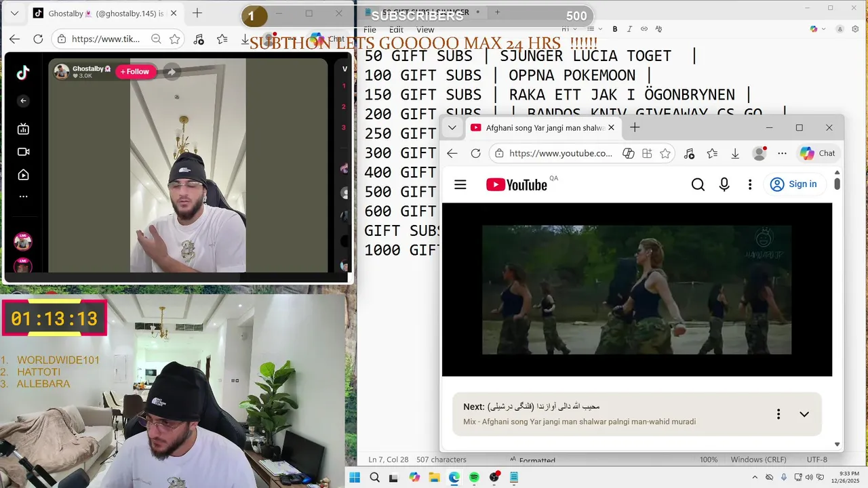Close the Ghostalby TikTok tab
Viewport: 868px width, 488px height.
point(174,13)
